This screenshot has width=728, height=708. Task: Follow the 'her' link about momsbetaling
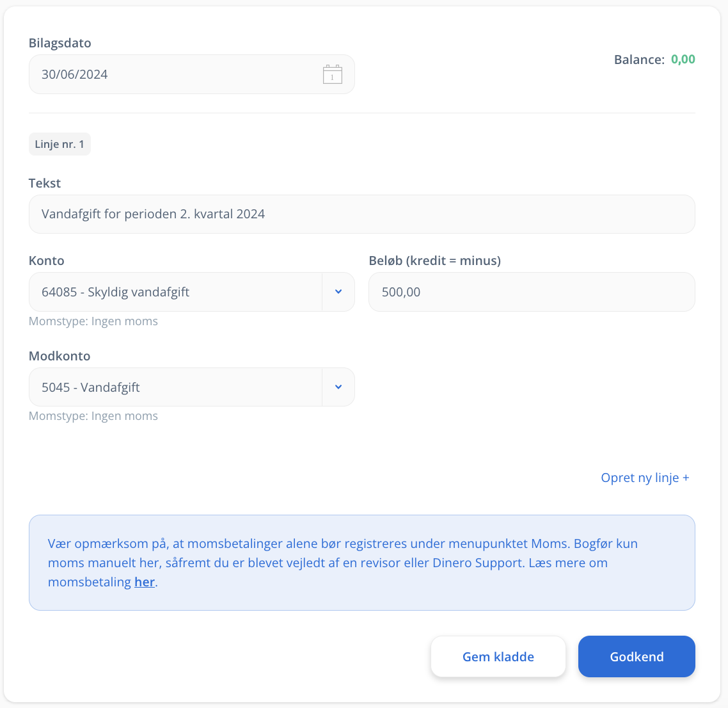145,582
